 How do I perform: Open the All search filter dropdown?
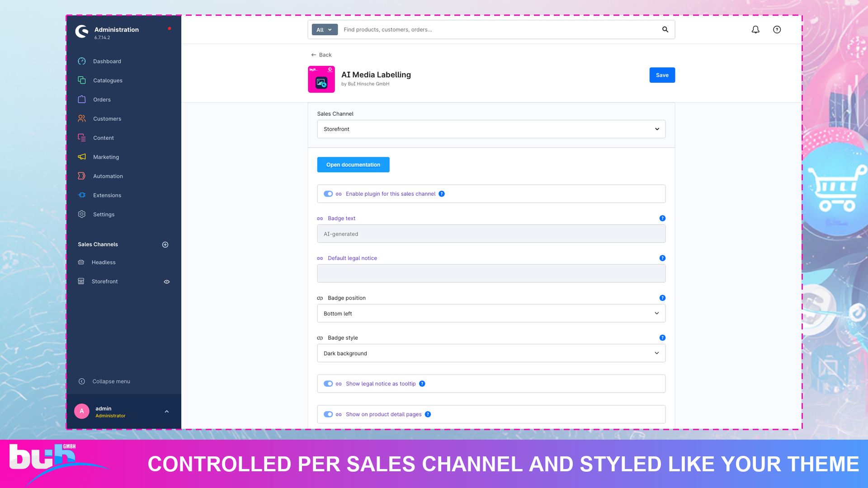(x=324, y=29)
